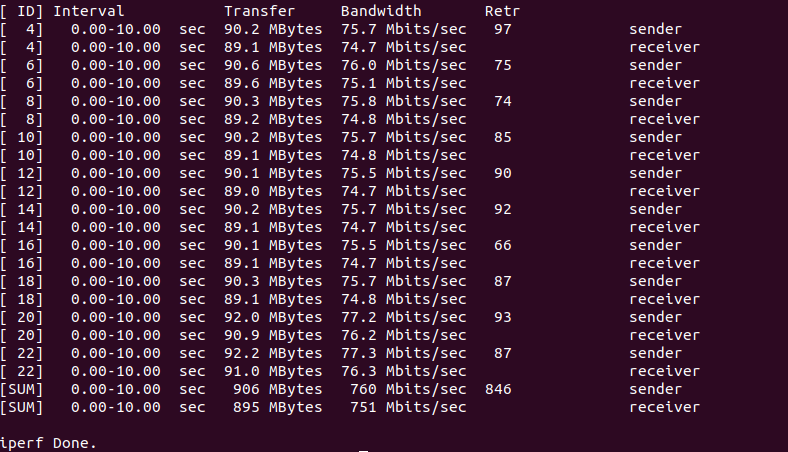Select the 751 Mbits/sec receiver sum bandwidth
Screen dimensions: 788x452
pos(408,407)
